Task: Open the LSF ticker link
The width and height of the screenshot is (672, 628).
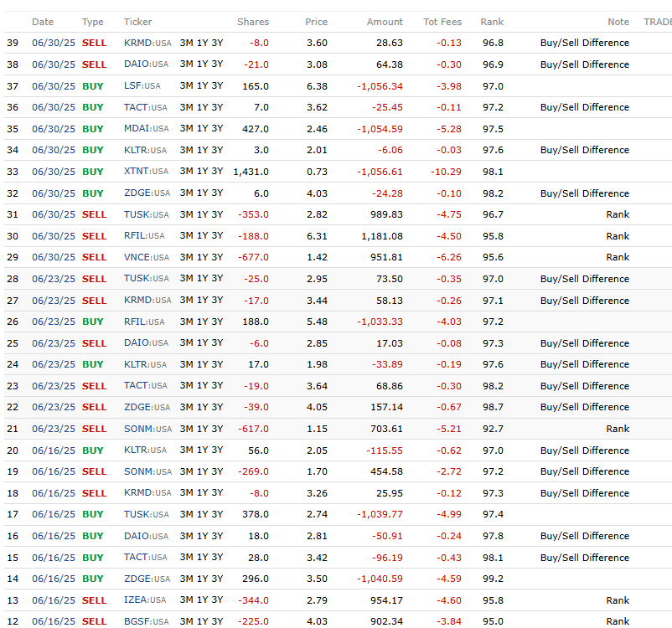Action: tap(132, 86)
